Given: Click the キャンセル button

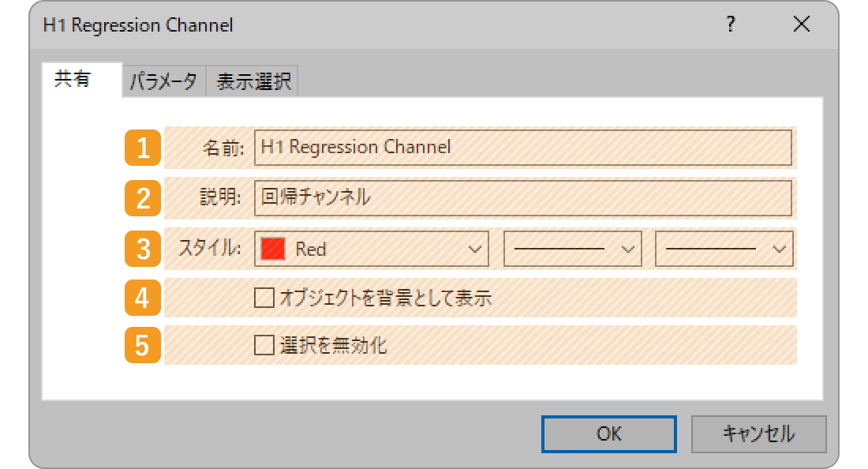Looking at the screenshot, I should (x=758, y=433).
